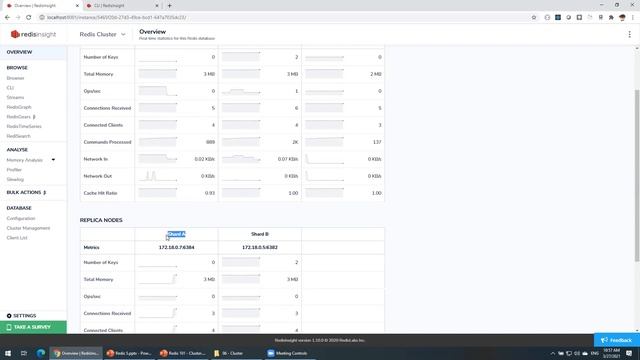
Task: Open Cluster Management under Database
Action: pyautogui.click(x=28, y=228)
